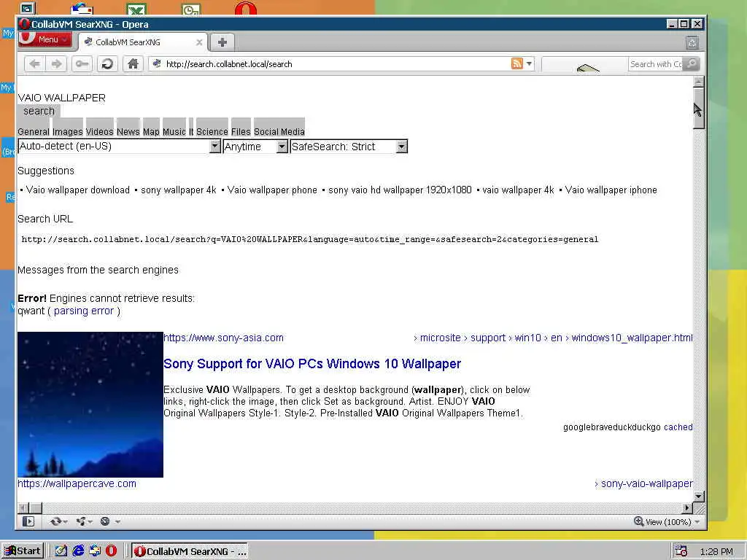Open the Opera Link sync icon

pos(56,521)
